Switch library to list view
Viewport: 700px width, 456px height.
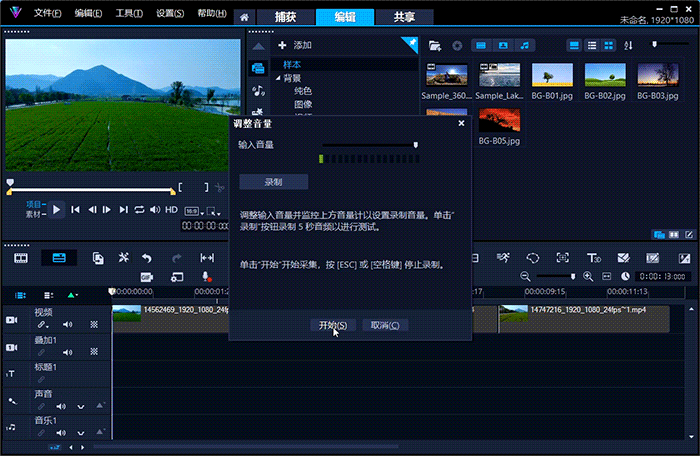593,45
